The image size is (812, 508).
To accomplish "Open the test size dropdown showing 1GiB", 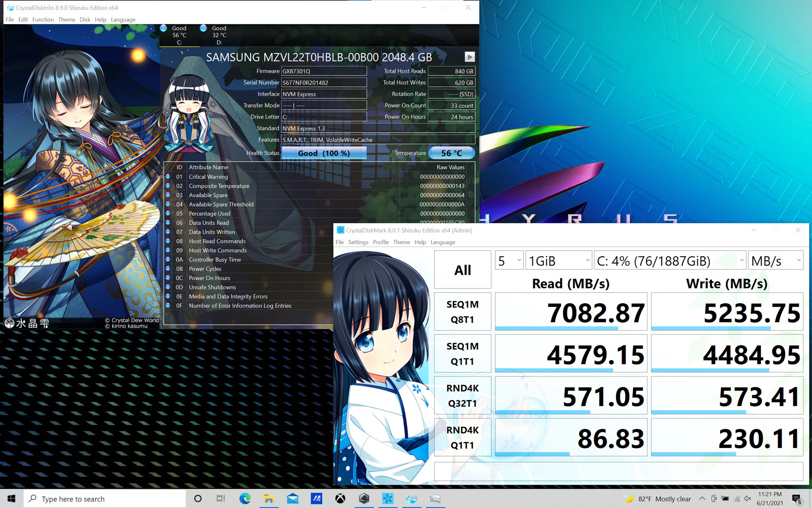I will tap(559, 261).
